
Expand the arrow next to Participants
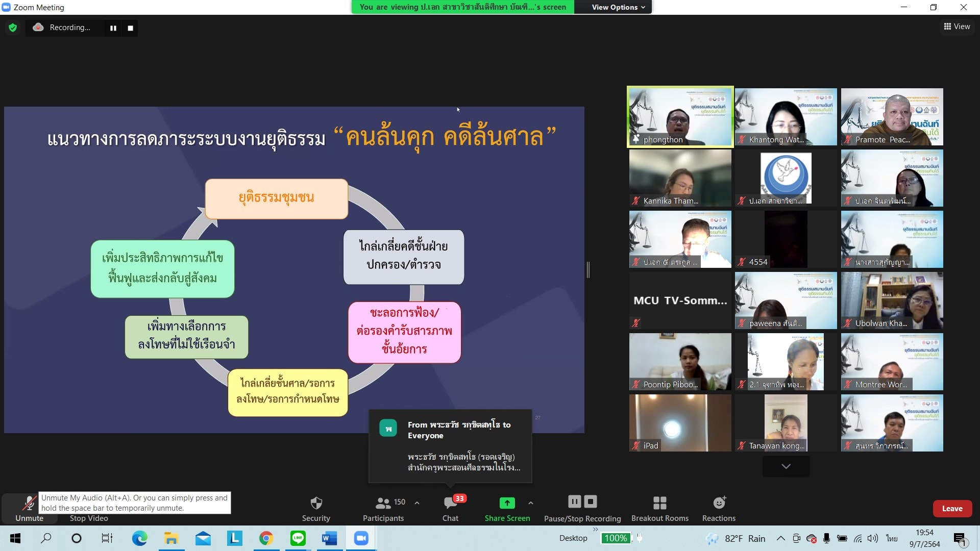[417, 503]
